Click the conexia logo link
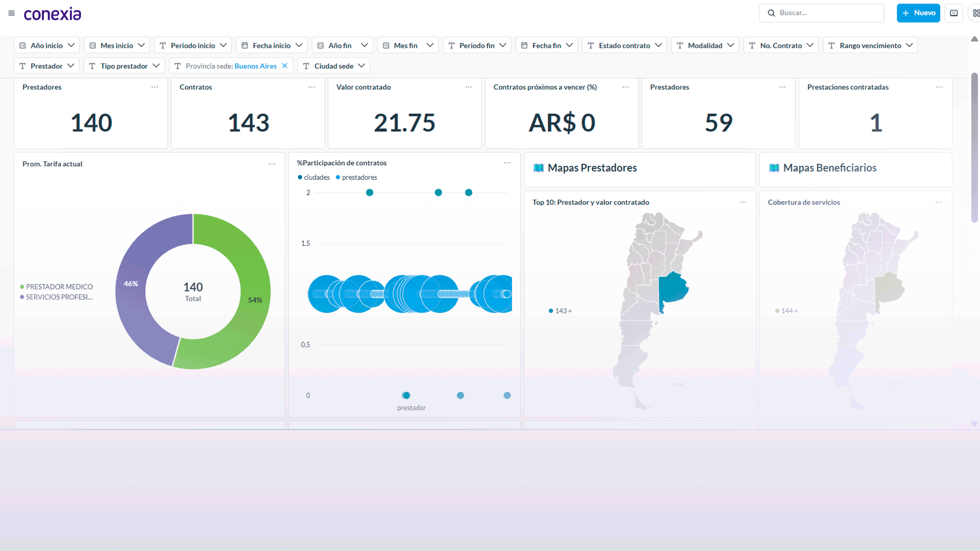 pyautogui.click(x=53, y=14)
